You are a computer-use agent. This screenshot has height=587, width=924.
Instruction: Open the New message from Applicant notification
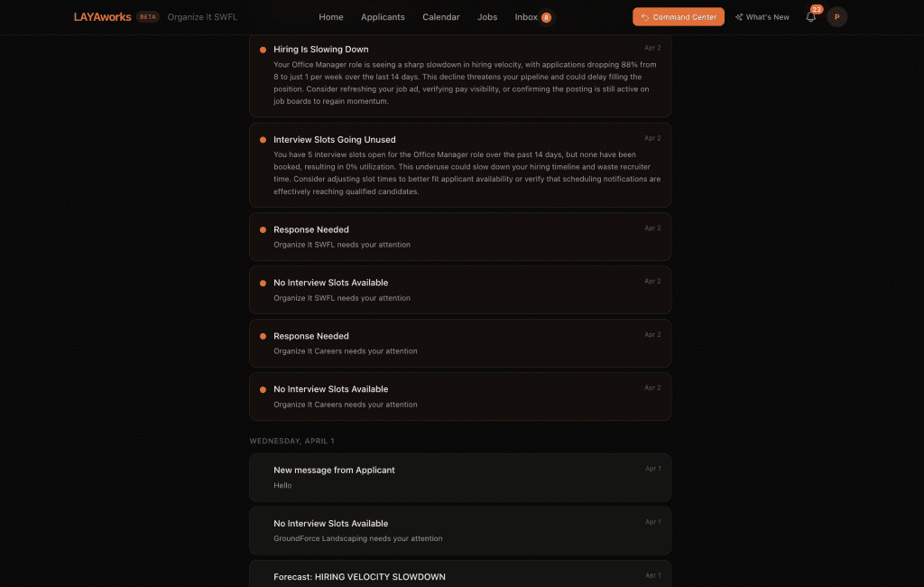pyautogui.click(x=460, y=478)
